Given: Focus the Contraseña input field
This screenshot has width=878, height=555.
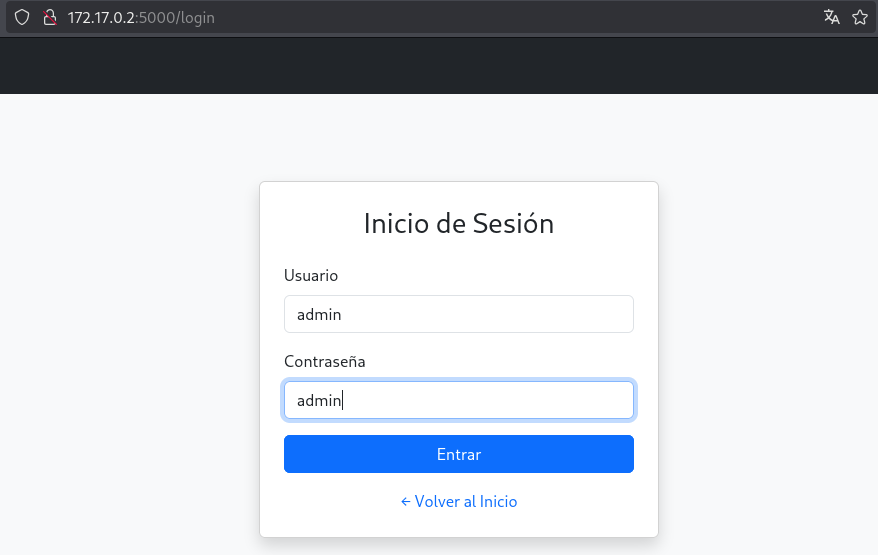Looking at the screenshot, I should coord(459,400).
